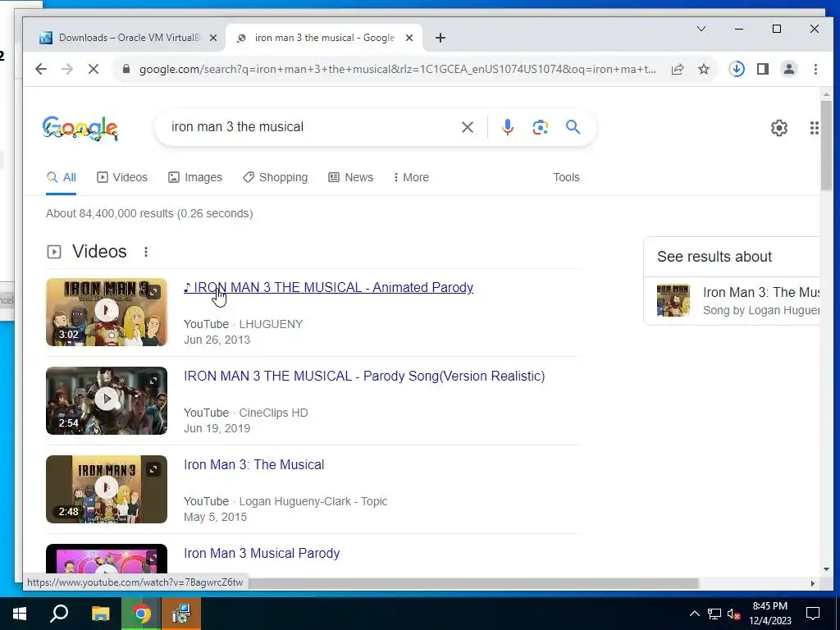
Task: Play the 2:48 Logan Hugueny-Clark thumbnail
Action: tap(107, 489)
